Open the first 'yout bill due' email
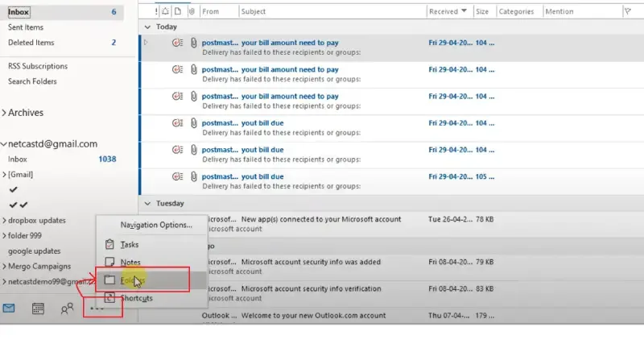This screenshot has height=344, width=644. coord(390,128)
